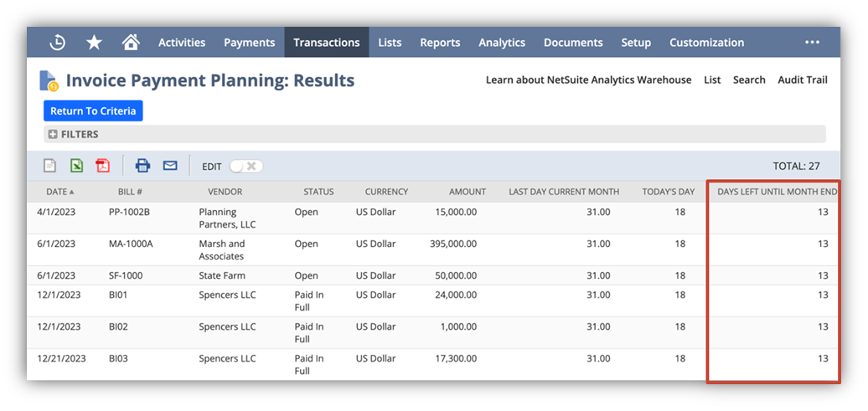
Task: Open the Reports menu
Action: (x=440, y=43)
